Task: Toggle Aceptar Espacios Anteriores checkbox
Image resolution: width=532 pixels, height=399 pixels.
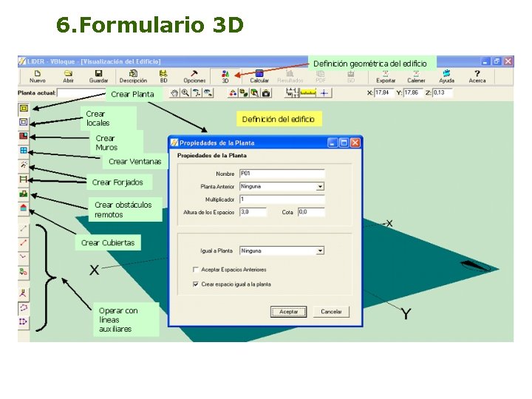Action: click(195, 270)
